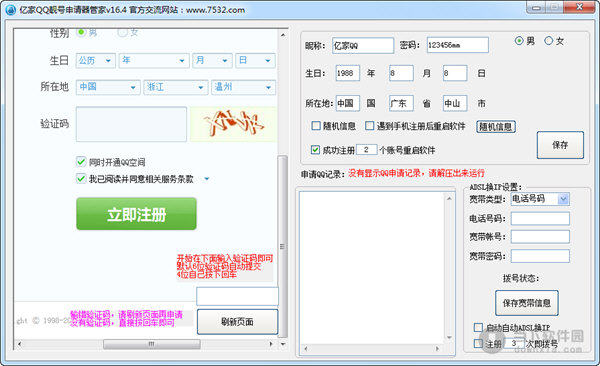The height and width of the screenshot is (366, 600).
Task: Click the captcha image to refresh
Action: coord(233,124)
